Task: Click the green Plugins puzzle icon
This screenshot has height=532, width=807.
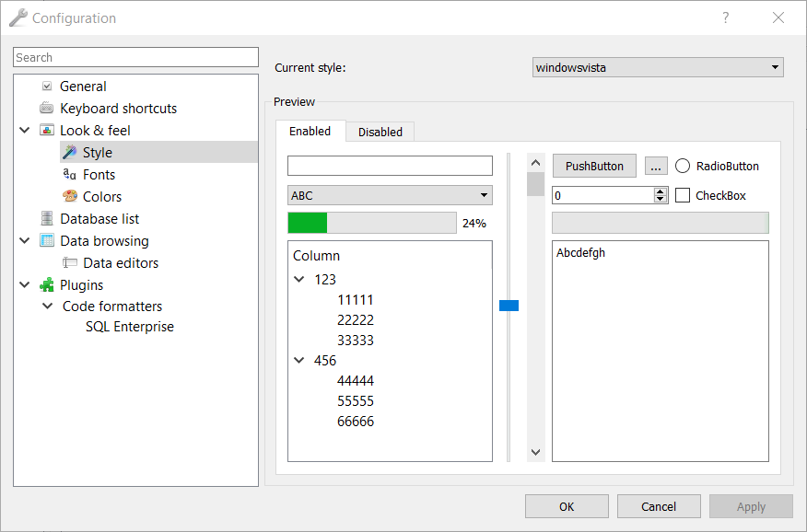Action: click(47, 284)
